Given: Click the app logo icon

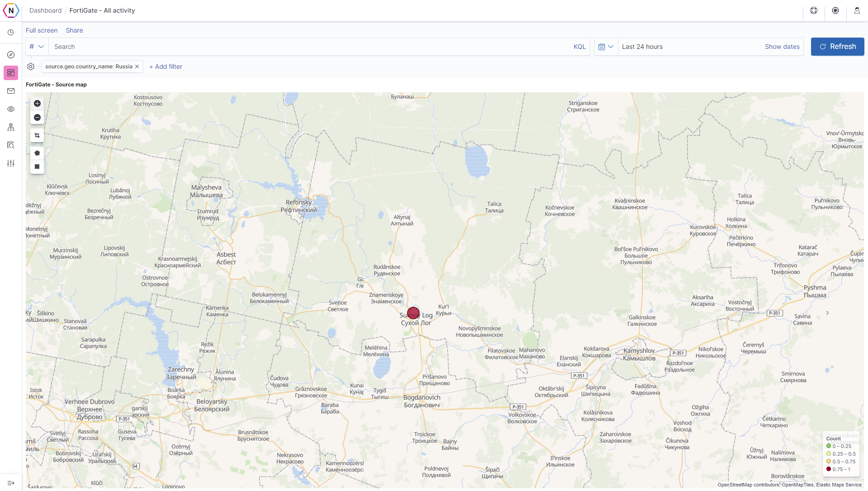Looking at the screenshot, I should click(11, 10).
